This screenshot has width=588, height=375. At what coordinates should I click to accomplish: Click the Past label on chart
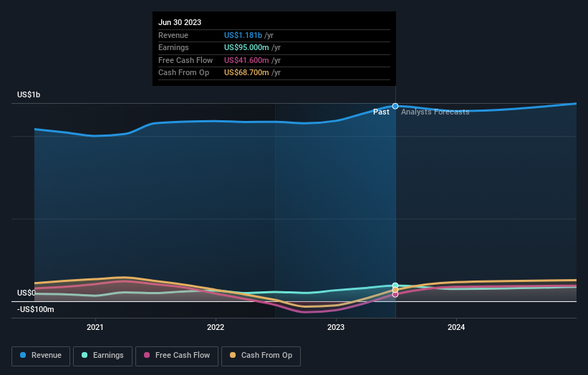click(381, 112)
